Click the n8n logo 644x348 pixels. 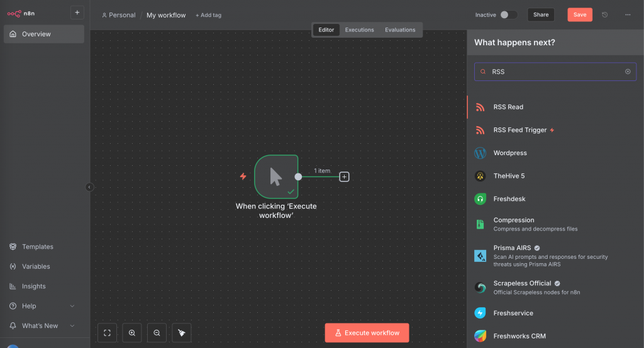(x=21, y=14)
